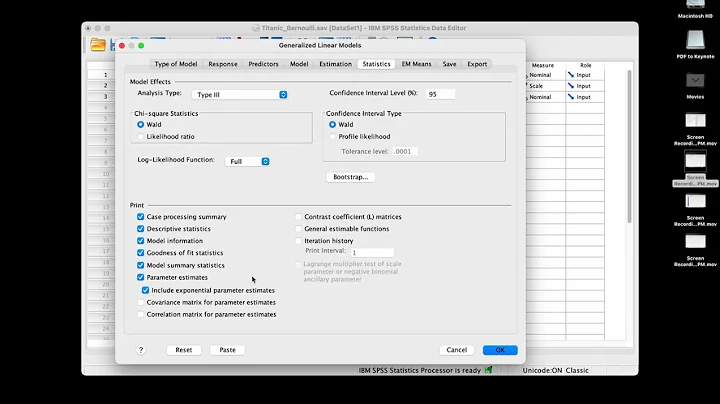
Task: Click Nominal measure cell in row one
Action: pyautogui.click(x=546, y=75)
